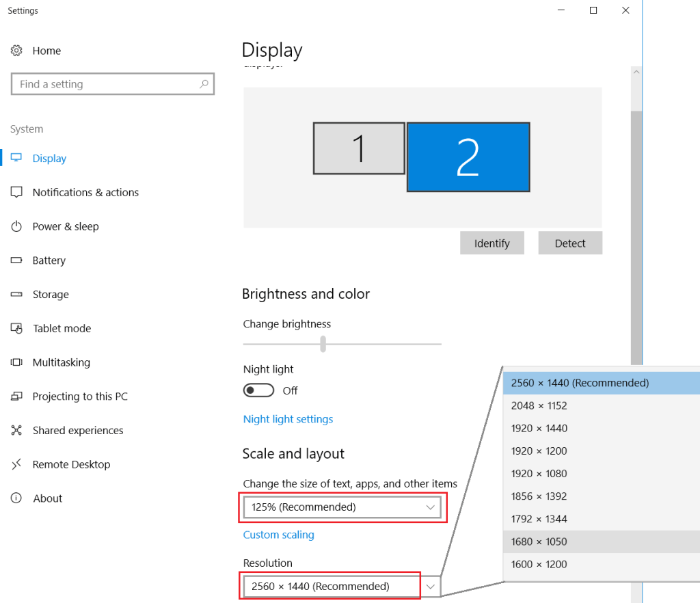Click the Notifications & actions icon
Screen dimensions: 700x603
[x=16, y=192]
